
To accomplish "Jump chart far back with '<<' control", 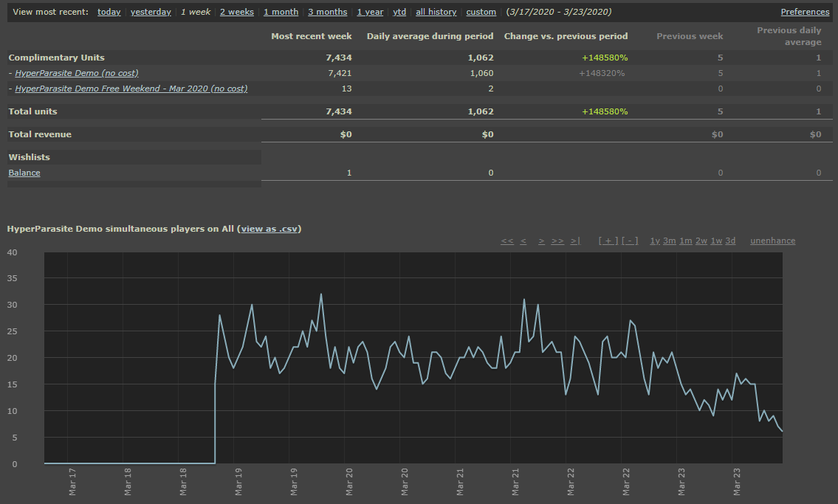I will tap(507, 241).
